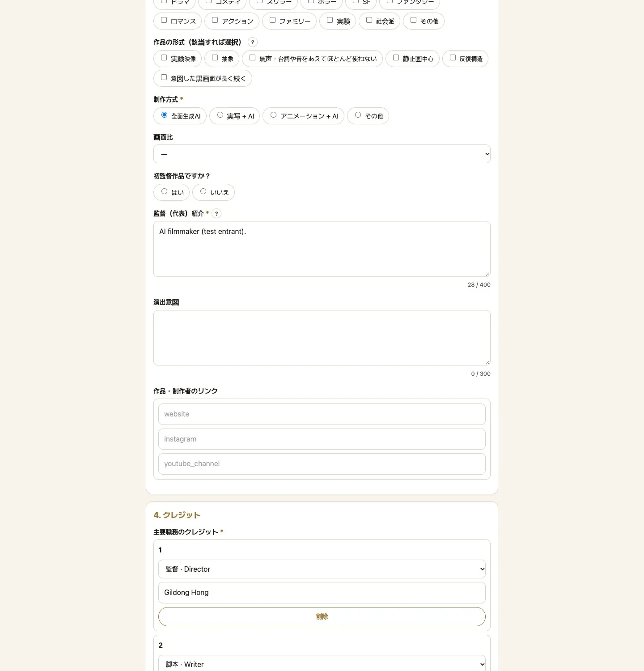Focus the director introduction textarea
Screen dimensions: 644x671
[x=322, y=249]
